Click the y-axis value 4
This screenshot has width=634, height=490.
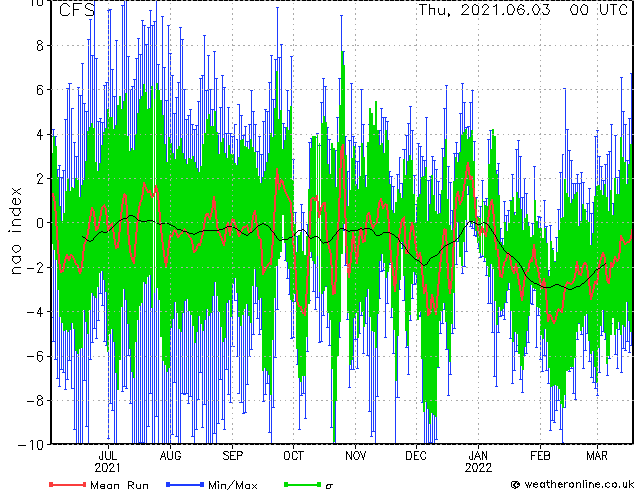(x=40, y=134)
